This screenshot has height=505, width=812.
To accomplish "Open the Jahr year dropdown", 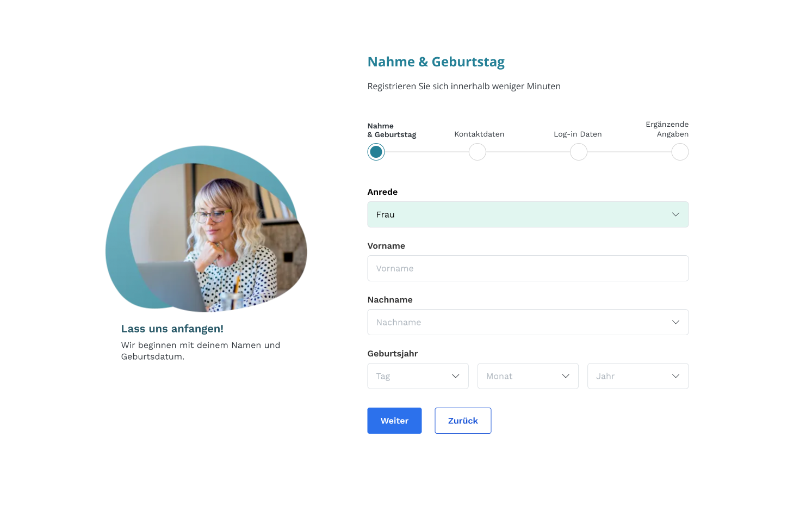I will pos(637,376).
